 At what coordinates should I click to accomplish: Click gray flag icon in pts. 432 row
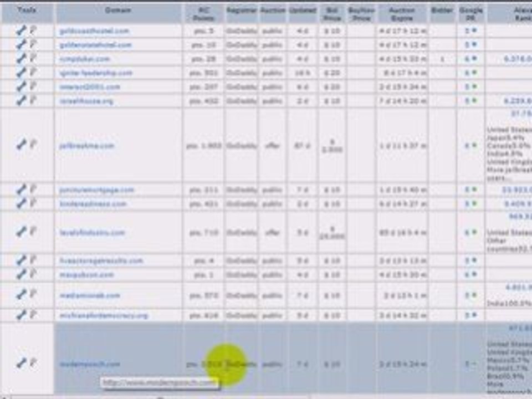point(33,100)
